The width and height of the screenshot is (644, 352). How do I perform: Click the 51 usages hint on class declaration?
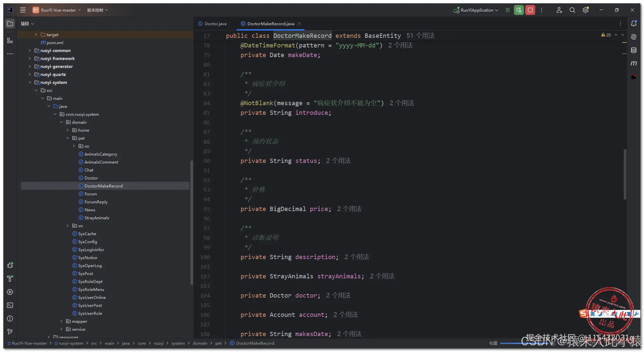pos(420,36)
